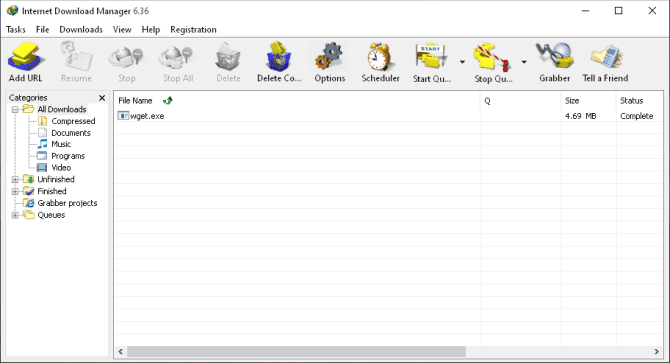Image resolution: width=670 pixels, height=363 pixels.
Task: Open the Downloads menu
Action: point(81,29)
